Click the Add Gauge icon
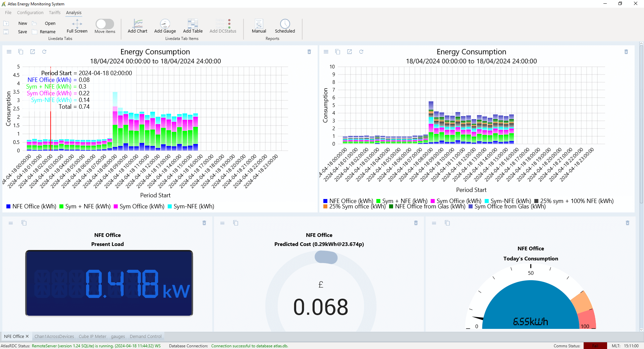The height and width of the screenshot is (349, 644). pyautogui.click(x=165, y=24)
